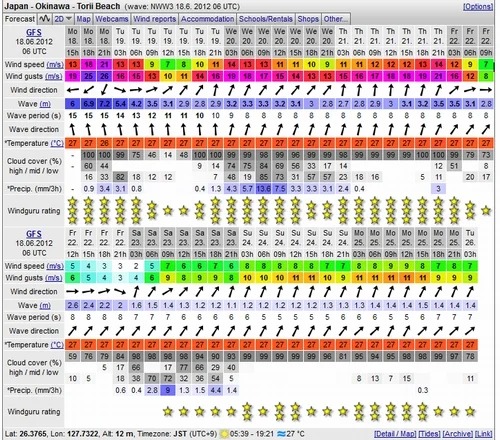This screenshot has height=440, width=500.
Task: Select the Wind reports tab
Action: [155, 19]
